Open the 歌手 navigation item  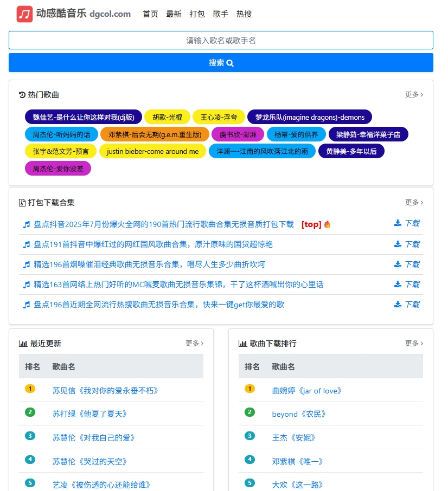220,14
